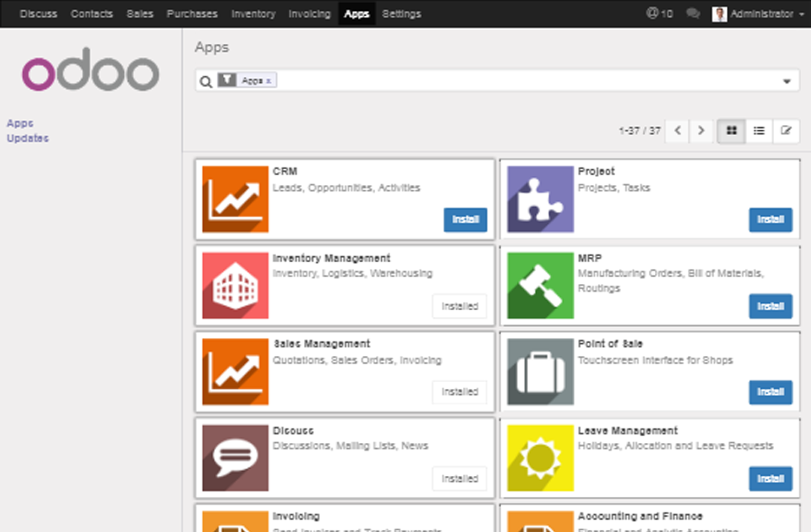The width and height of the screenshot is (811, 532).
Task: Open the Settings menu
Action: (x=401, y=14)
